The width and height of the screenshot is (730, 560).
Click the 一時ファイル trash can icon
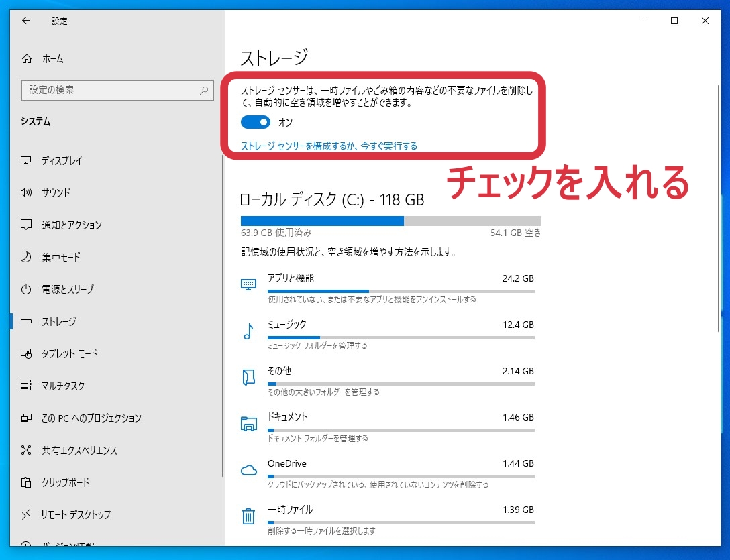coord(248,516)
